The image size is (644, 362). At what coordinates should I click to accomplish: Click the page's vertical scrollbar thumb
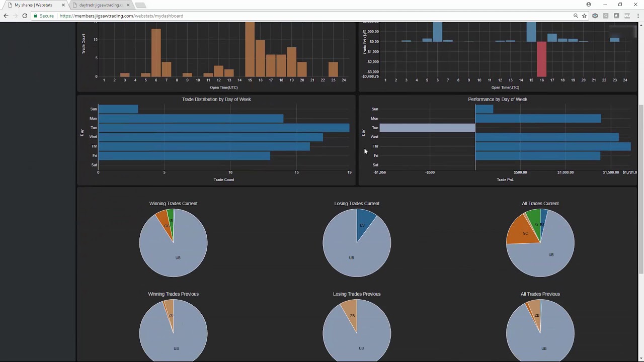point(640,189)
